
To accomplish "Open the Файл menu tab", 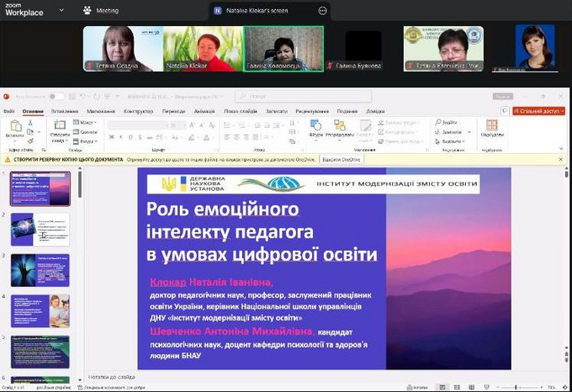I will click(8, 111).
